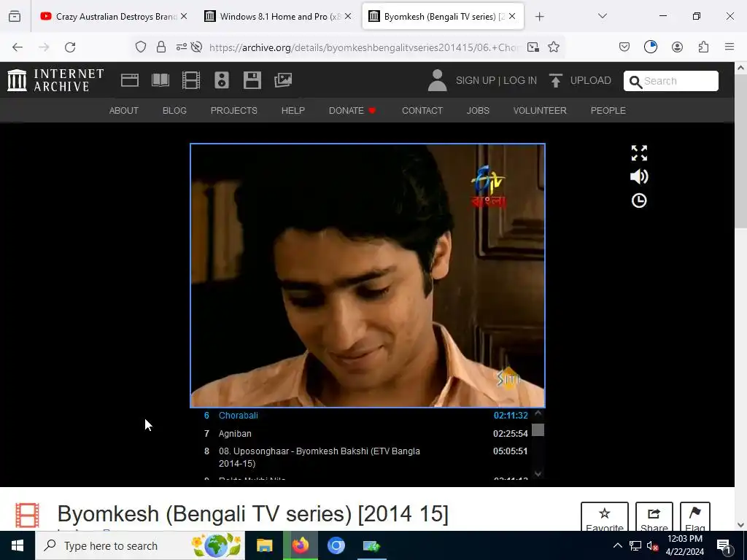Open the Images icon in the Archive navbar

tap(283, 80)
